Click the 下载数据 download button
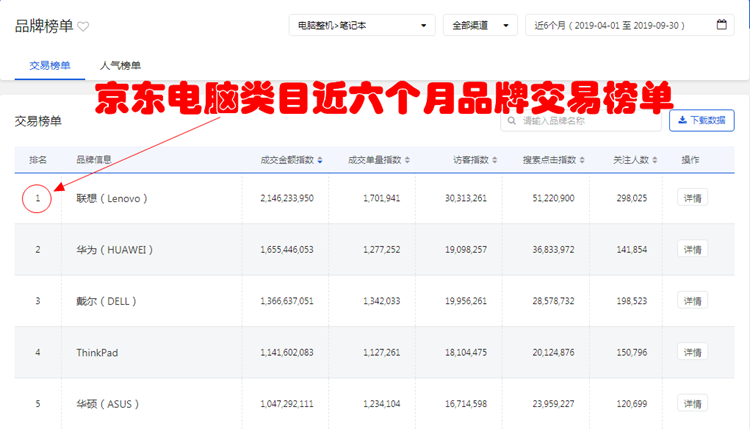The height and width of the screenshot is (429, 750). coord(702,120)
